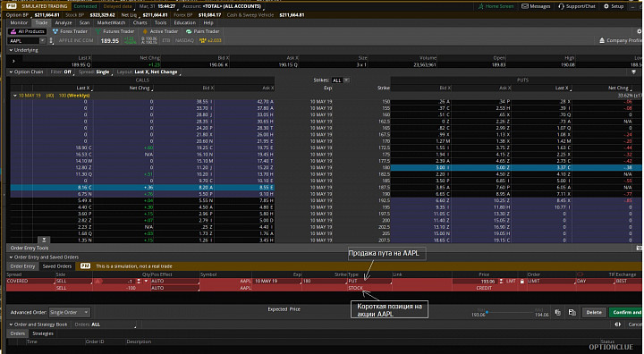Click the Delete order button

[594, 313]
